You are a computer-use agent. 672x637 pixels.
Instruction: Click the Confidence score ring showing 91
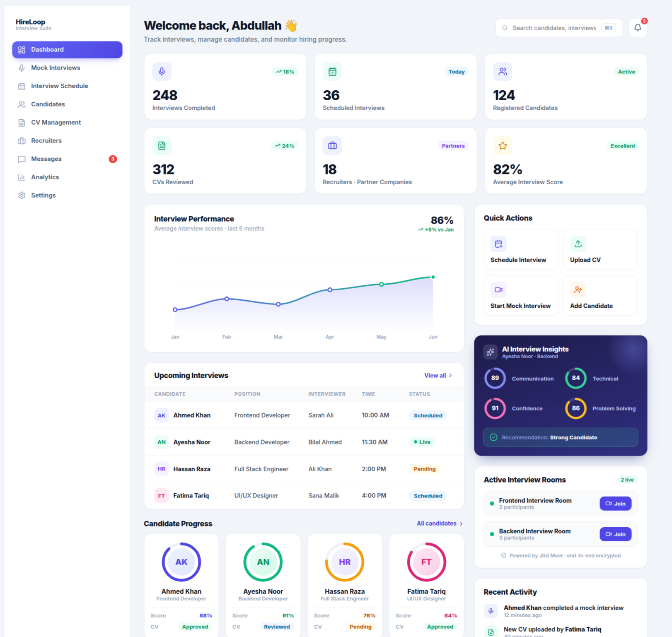point(495,408)
